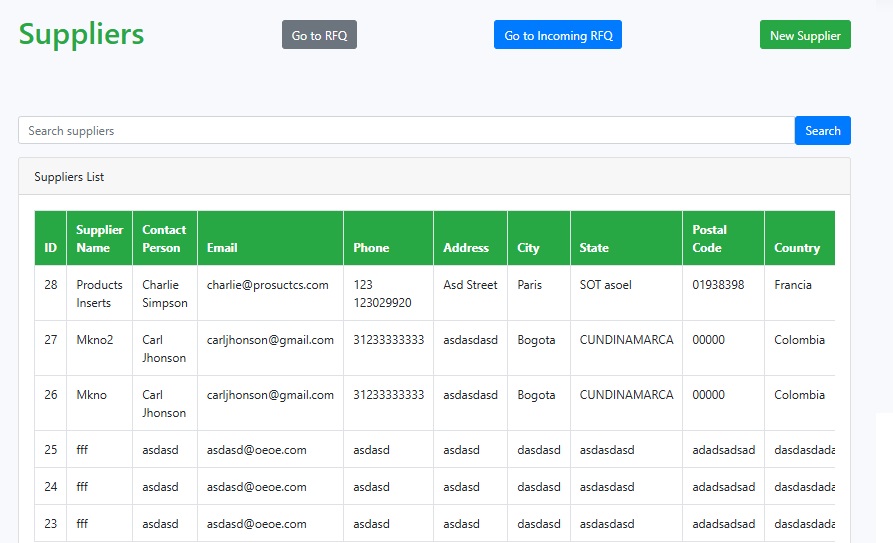
Task: Select the Supplier Name column header
Action: (x=99, y=238)
